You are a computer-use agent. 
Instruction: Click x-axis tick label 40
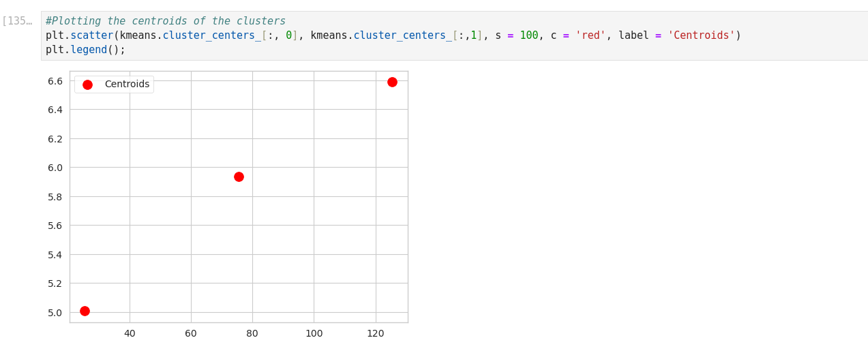[130, 333]
